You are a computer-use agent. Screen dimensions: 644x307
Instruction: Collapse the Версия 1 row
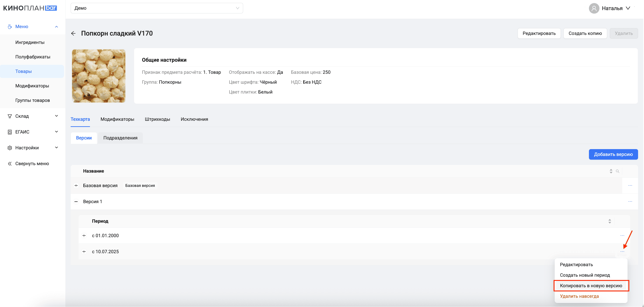click(x=76, y=201)
